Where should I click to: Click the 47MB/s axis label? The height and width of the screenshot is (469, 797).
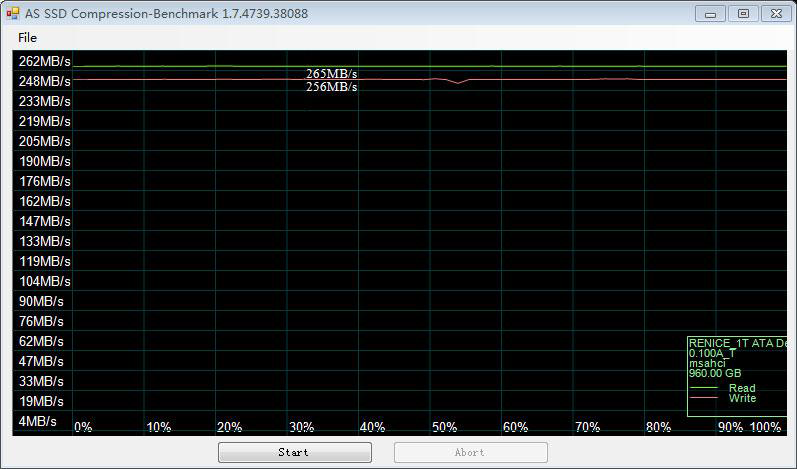tap(41, 361)
